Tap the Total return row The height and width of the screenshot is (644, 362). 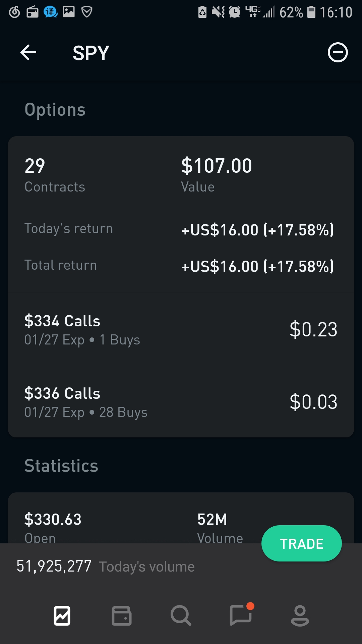[181, 266]
